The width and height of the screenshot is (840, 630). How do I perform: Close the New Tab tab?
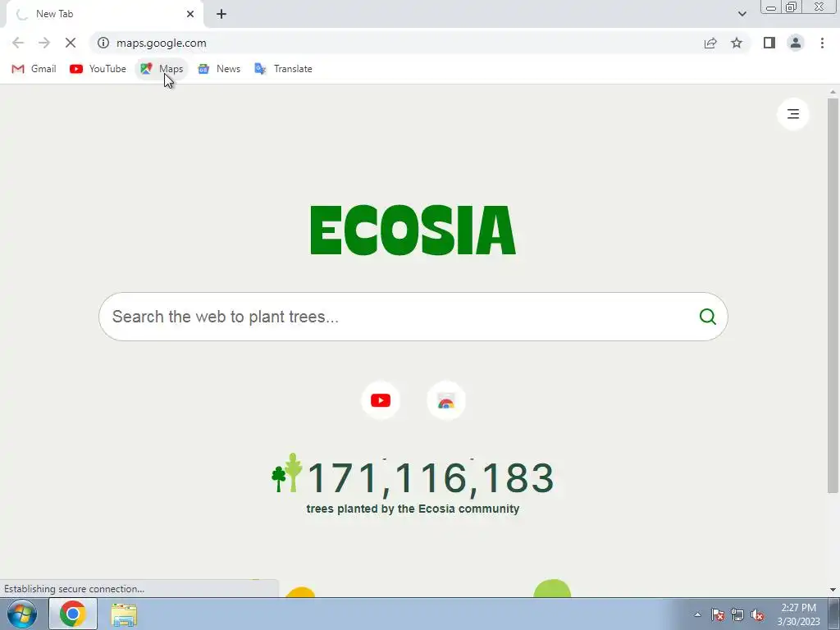(190, 14)
